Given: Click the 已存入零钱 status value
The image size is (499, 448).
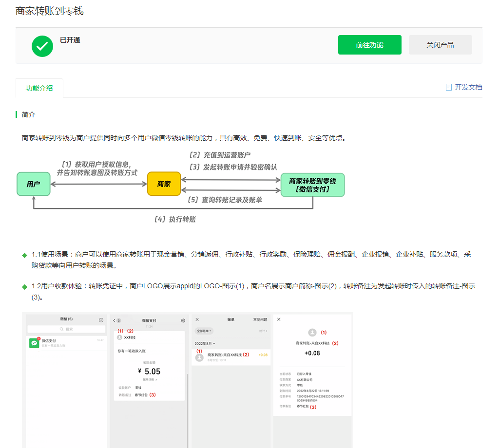Looking at the screenshot, I should [x=304, y=374].
